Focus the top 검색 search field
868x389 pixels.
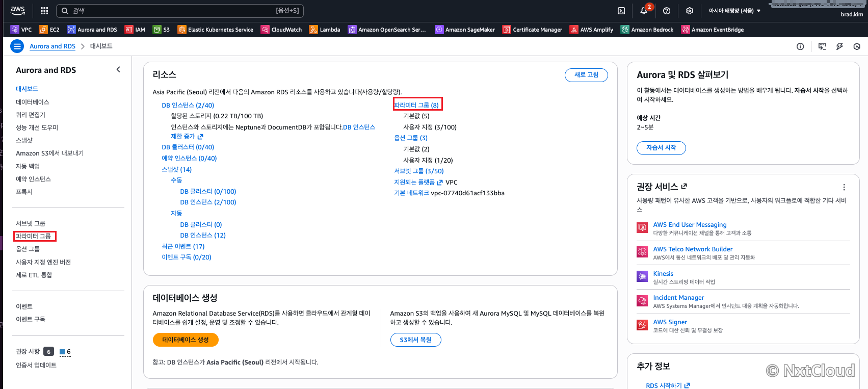[180, 11]
